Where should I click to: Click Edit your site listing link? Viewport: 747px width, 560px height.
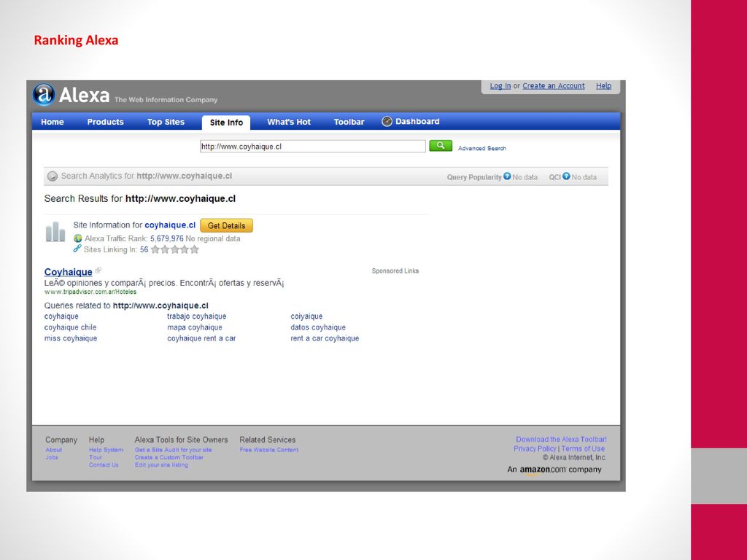[x=161, y=464]
